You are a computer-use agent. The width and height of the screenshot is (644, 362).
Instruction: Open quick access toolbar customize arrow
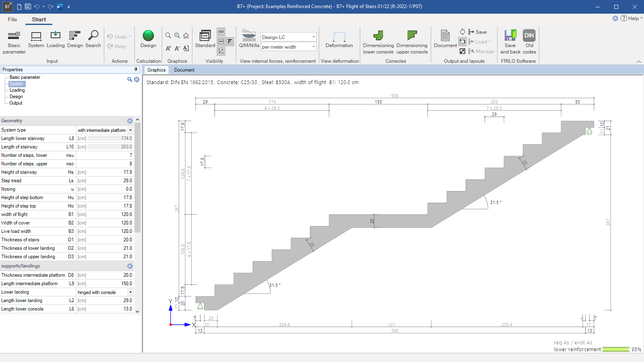point(68,6)
